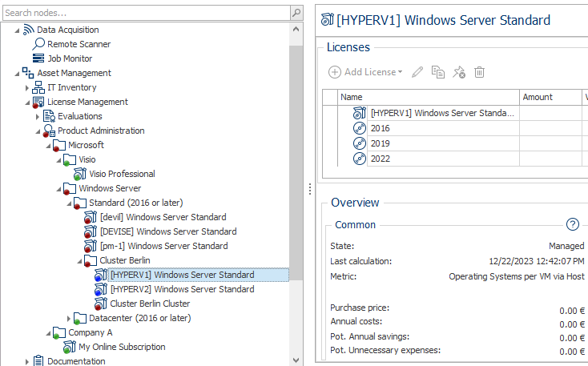The image size is (588, 366).
Task: Click the IT Inventory network icon
Action: 38,87
